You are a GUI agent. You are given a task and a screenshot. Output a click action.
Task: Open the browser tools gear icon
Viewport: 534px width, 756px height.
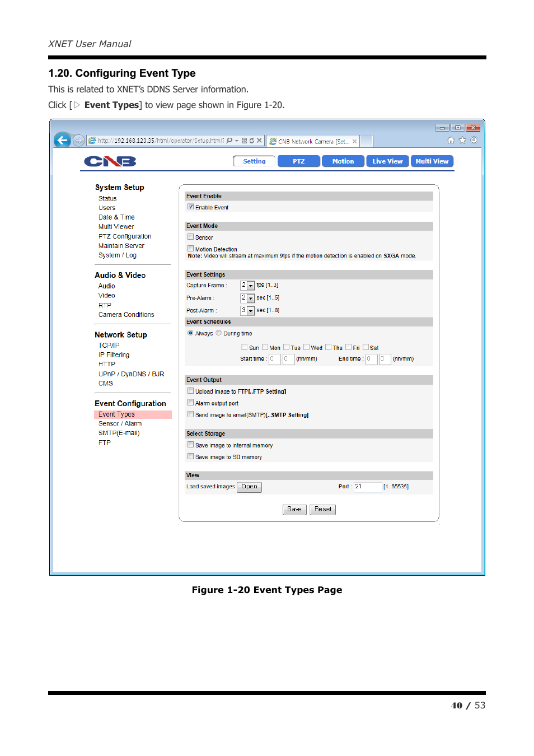coord(474,140)
